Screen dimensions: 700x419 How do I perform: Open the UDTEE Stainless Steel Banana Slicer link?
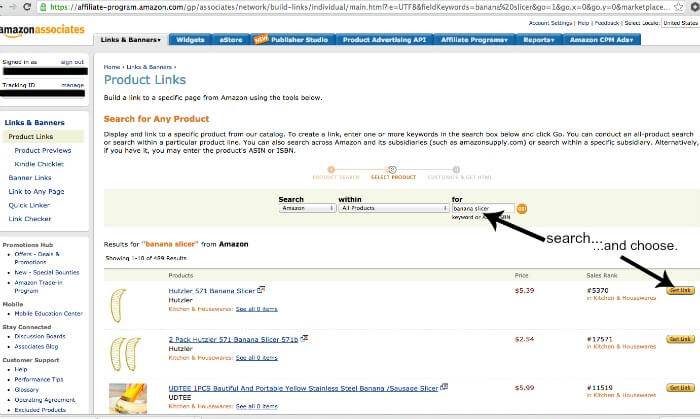tap(303, 388)
